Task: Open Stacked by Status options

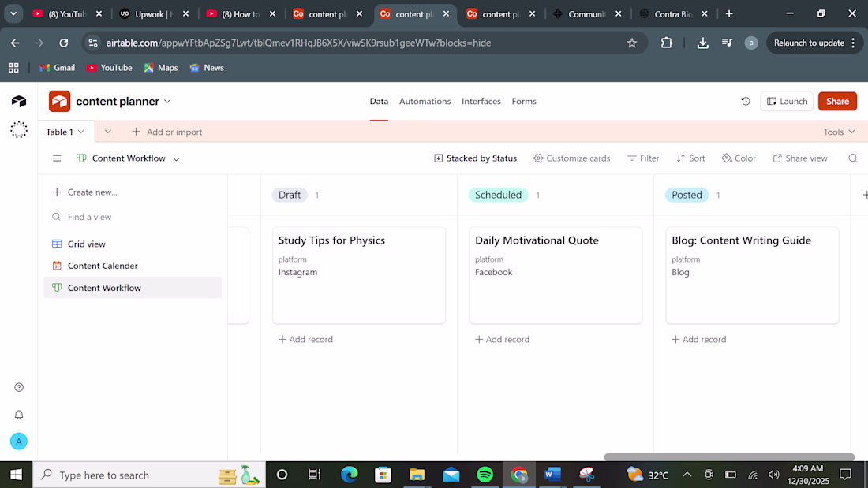Action: (476, 158)
